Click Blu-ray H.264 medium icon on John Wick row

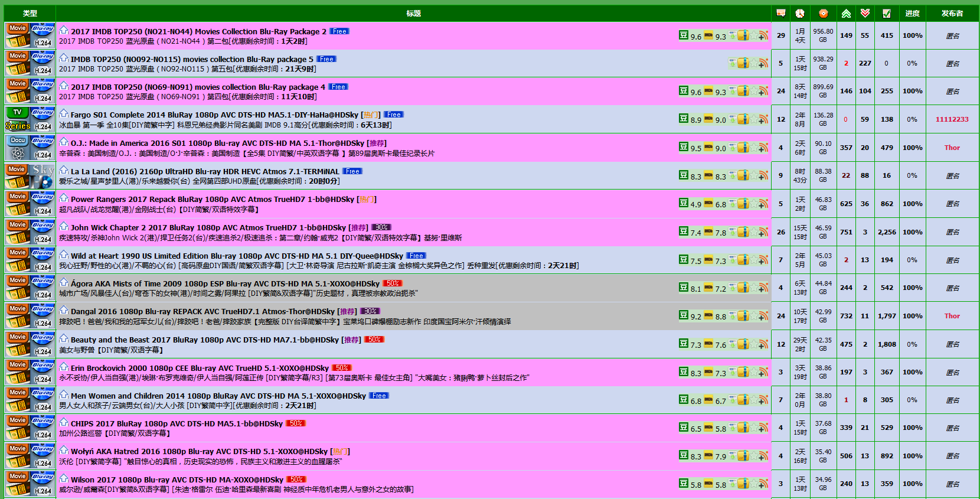tap(43, 231)
